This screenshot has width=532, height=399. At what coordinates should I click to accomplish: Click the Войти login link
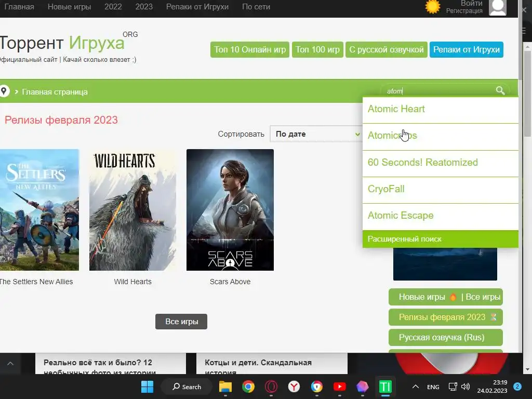472,4
